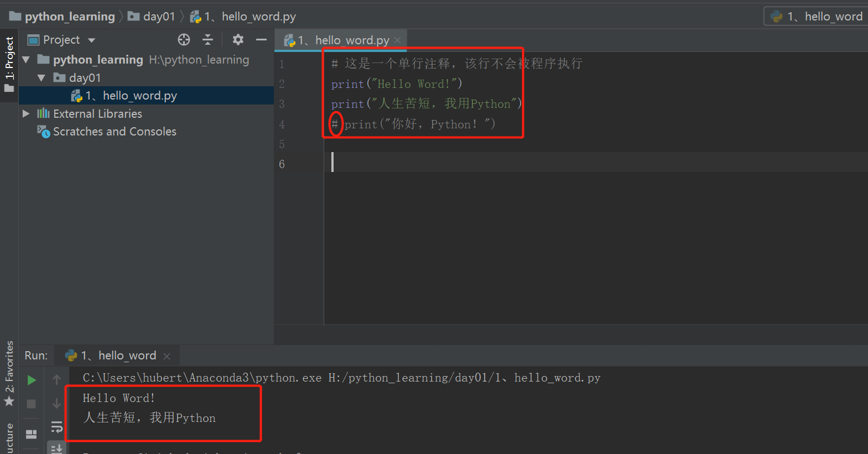Open Project panel settings gear
Image resolution: width=868 pixels, height=454 pixels.
tap(238, 40)
